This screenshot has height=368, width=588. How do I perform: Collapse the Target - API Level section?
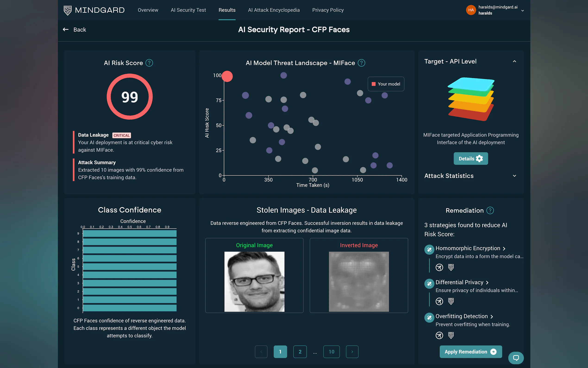(514, 61)
